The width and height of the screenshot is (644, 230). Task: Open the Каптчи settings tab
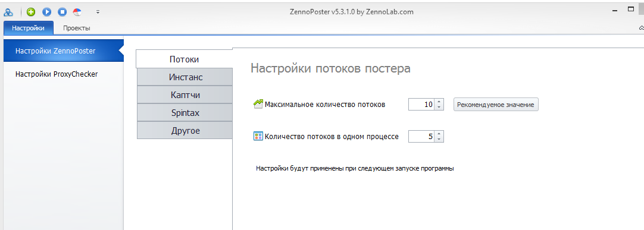(185, 94)
